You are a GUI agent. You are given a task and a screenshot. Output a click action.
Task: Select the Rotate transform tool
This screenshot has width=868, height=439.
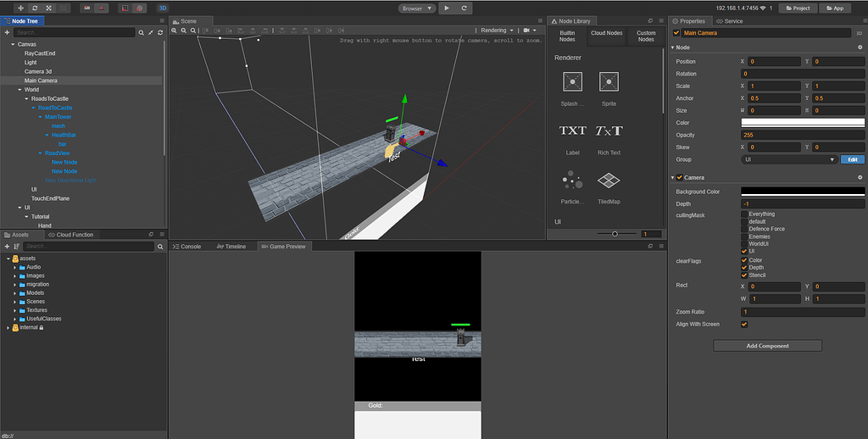[x=35, y=8]
